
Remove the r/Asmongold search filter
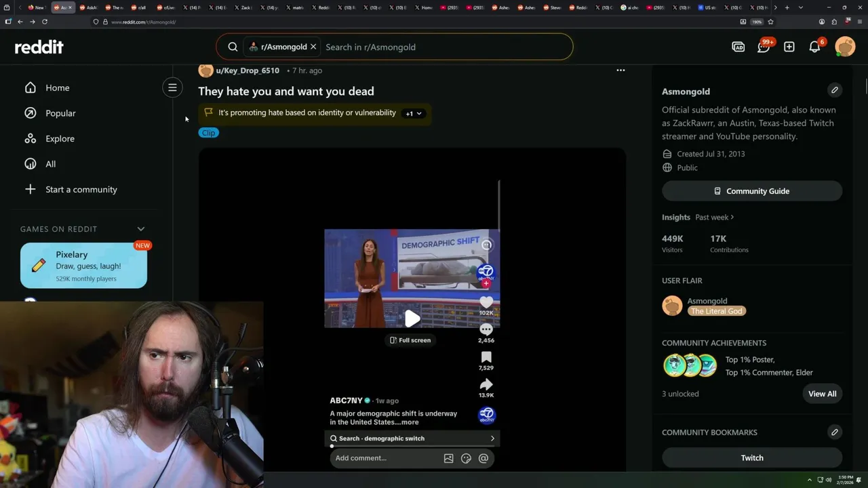313,47
